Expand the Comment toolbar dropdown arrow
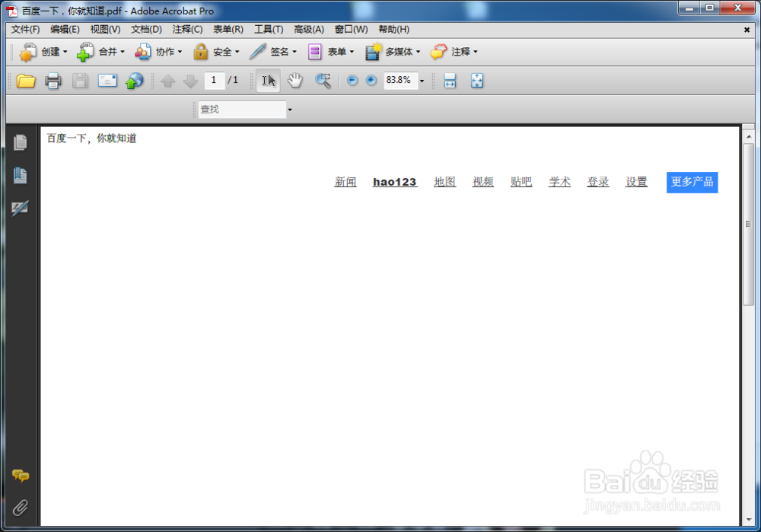Viewport: 761px width, 532px height. tap(475, 52)
